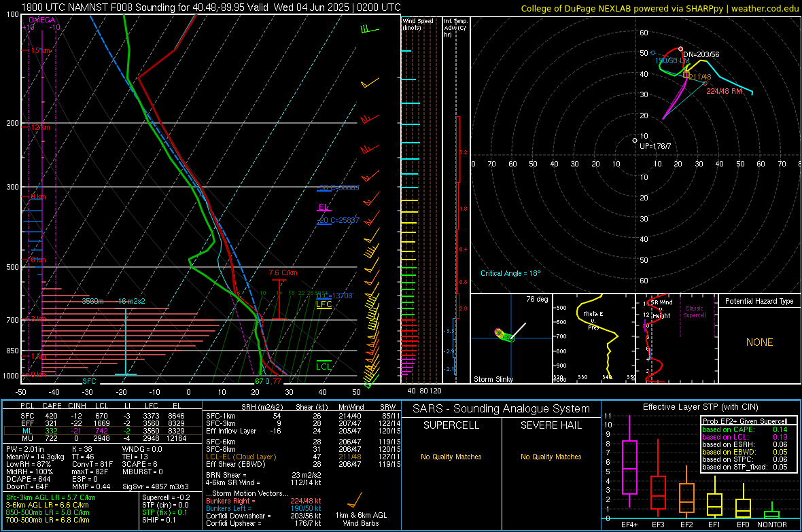
Task: Click the PW = 2.01in value
Action: coord(25,449)
